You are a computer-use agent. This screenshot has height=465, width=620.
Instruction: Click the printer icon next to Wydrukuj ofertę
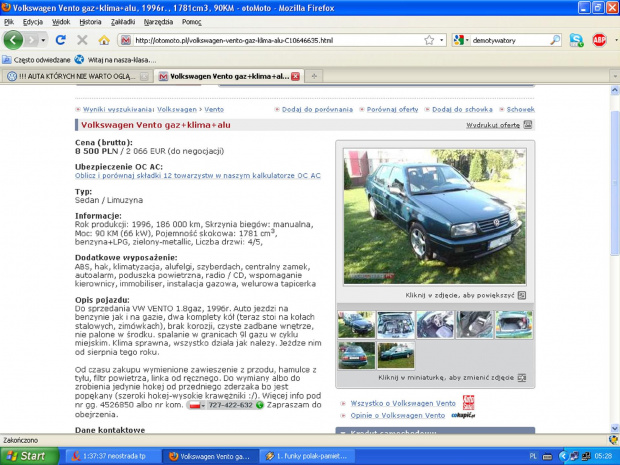527,125
